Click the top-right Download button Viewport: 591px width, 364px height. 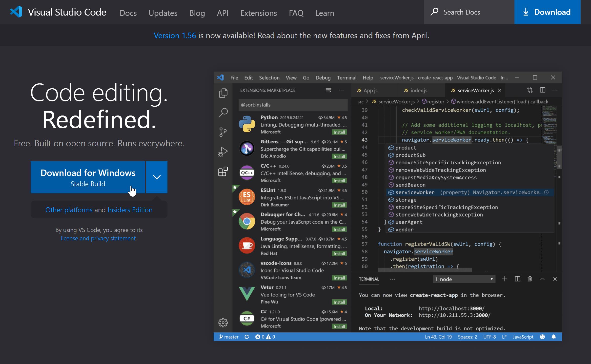(x=547, y=12)
